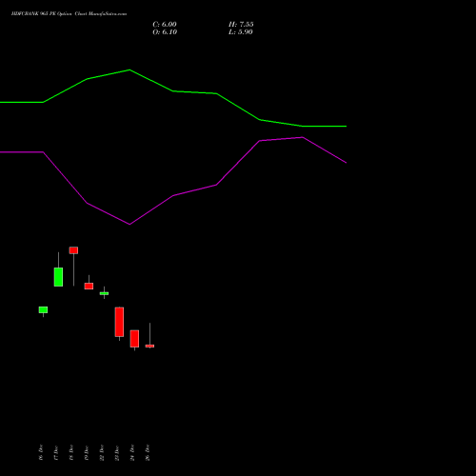
Task: Select the 22 Dec date label
Action: coord(102,452)
